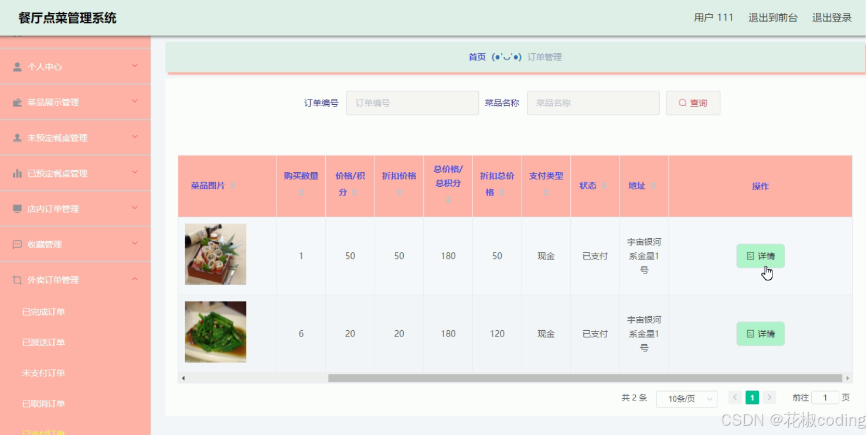Click the 已预定餐桌管理 bar chart icon

16,173
